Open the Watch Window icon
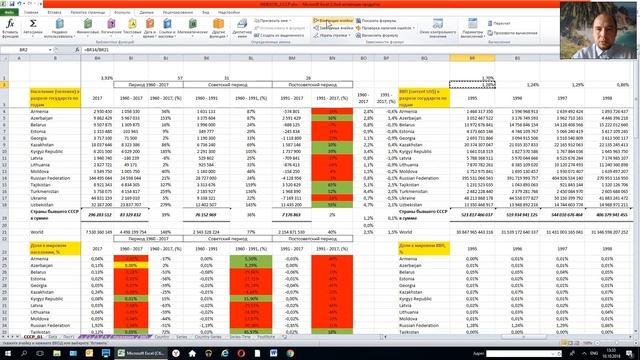The height and width of the screenshot is (360, 640). coord(438,28)
